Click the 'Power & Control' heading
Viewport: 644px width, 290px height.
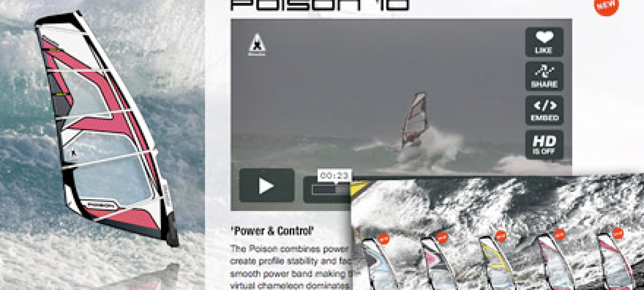(x=272, y=231)
